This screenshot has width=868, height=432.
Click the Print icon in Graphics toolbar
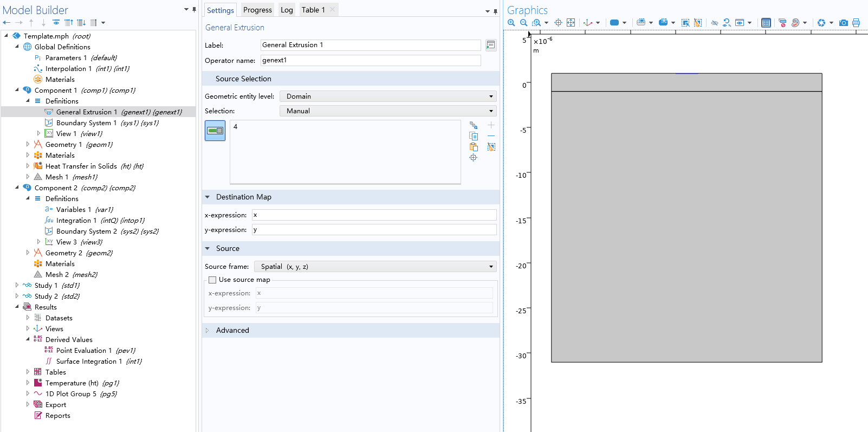(856, 23)
